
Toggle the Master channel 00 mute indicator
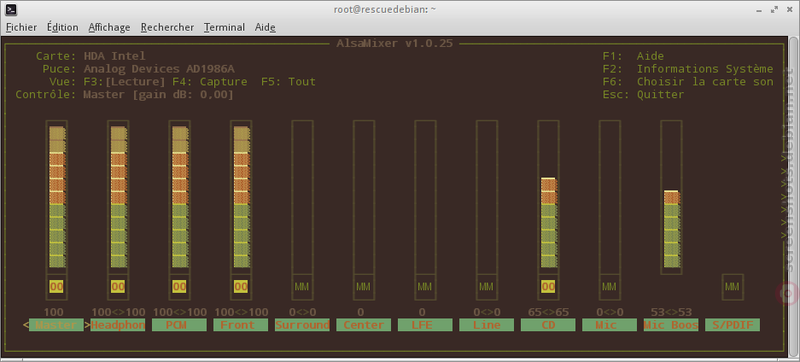[x=57, y=287]
